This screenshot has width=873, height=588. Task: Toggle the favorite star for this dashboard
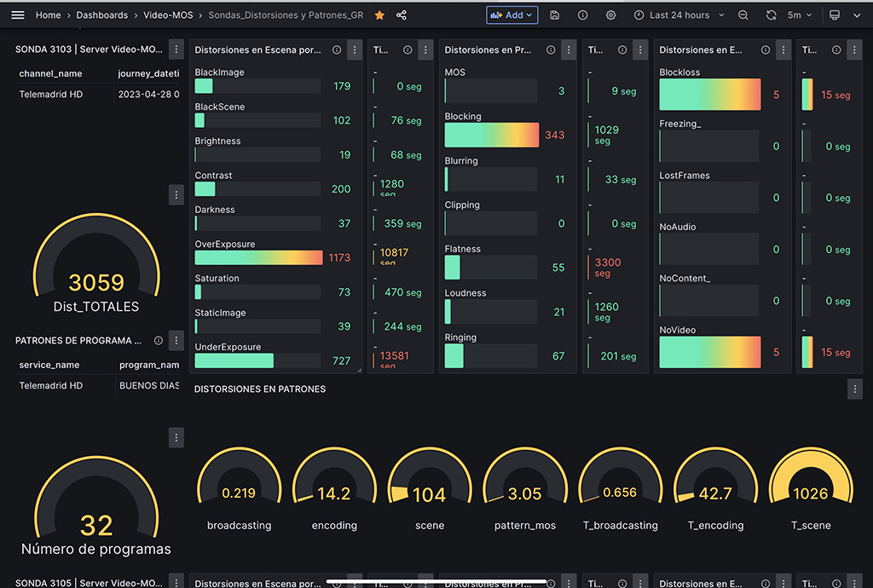[379, 15]
